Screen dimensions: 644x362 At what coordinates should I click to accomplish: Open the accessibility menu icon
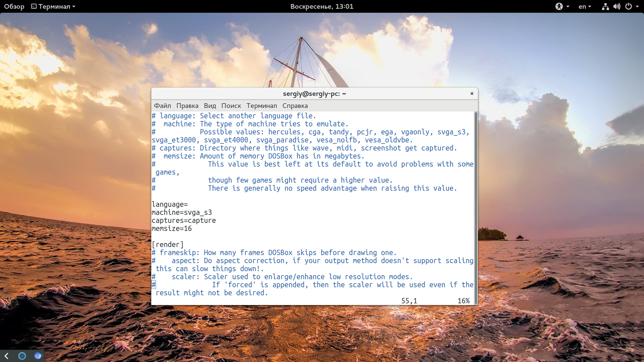tap(559, 6)
